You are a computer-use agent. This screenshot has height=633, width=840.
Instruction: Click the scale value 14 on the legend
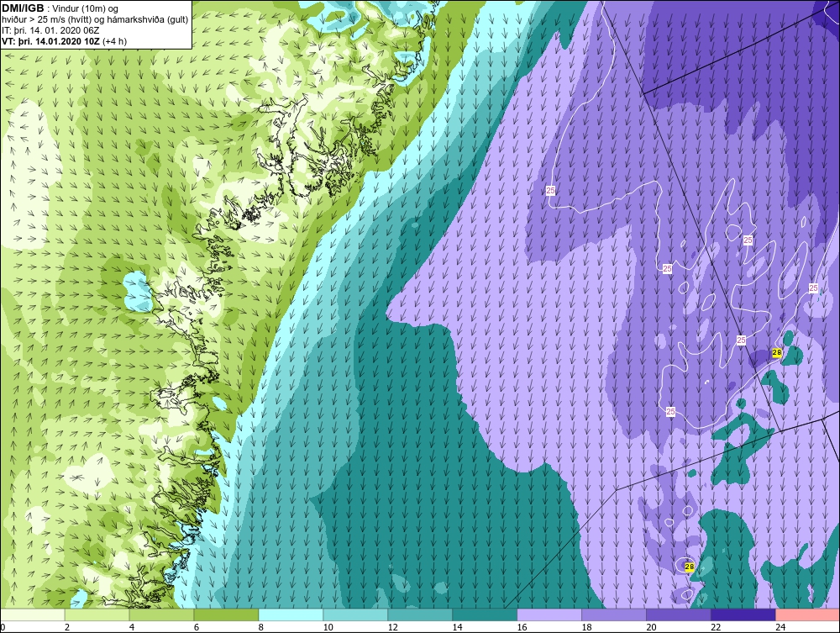click(x=457, y=627)
